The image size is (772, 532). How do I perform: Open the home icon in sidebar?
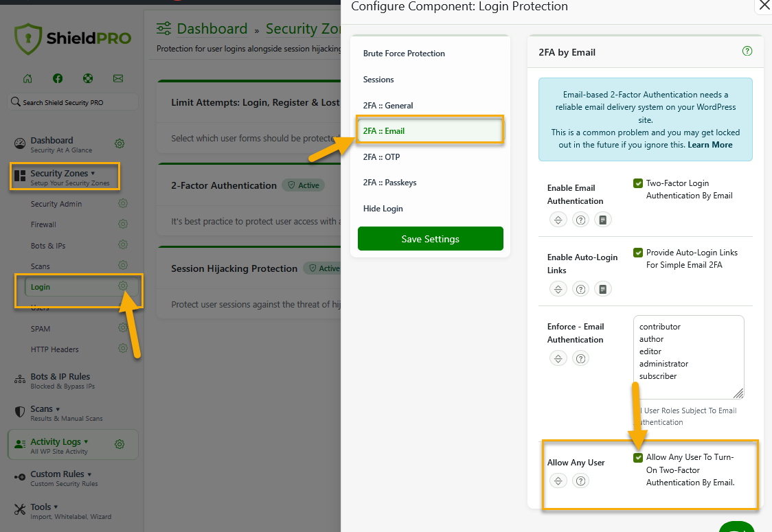coord(27,78)
